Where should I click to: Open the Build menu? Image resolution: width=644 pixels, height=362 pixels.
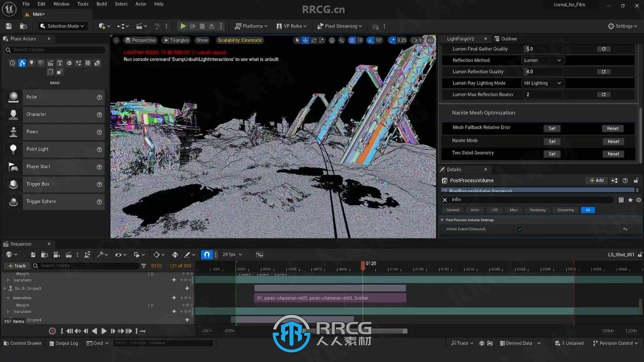coord(102,4)
